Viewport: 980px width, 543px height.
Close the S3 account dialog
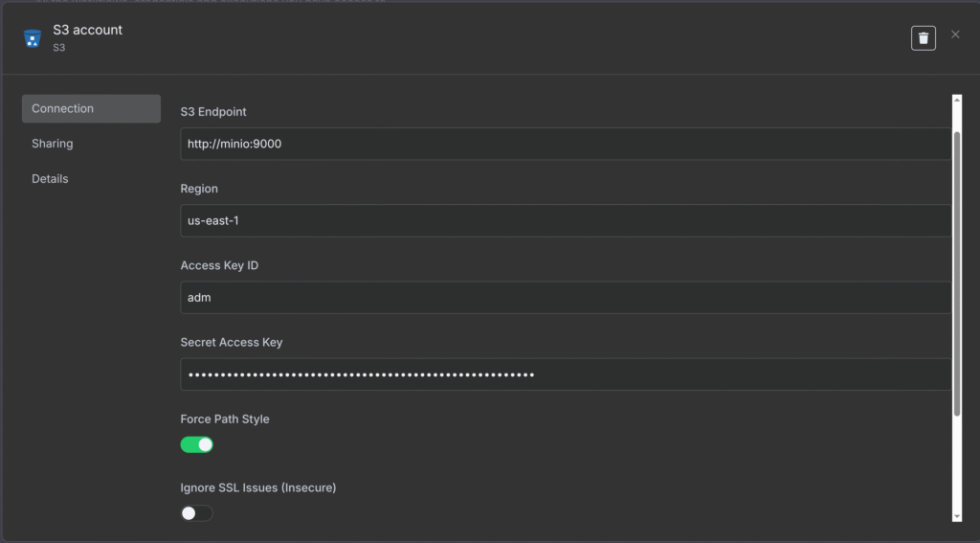[955, 34]
